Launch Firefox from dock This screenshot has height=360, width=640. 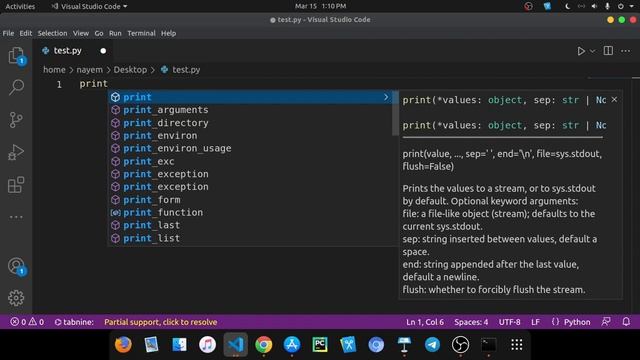point(123,344)
